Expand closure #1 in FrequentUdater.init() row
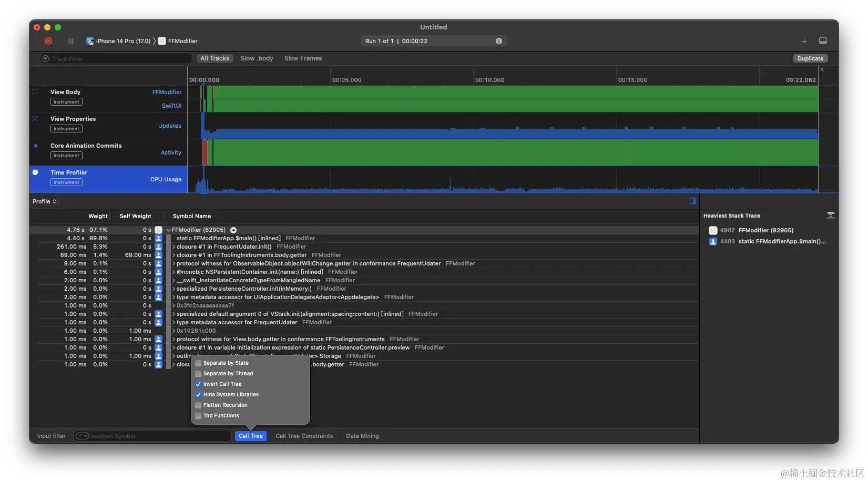This screenshot has width=868, height=482. pos(174,247)
